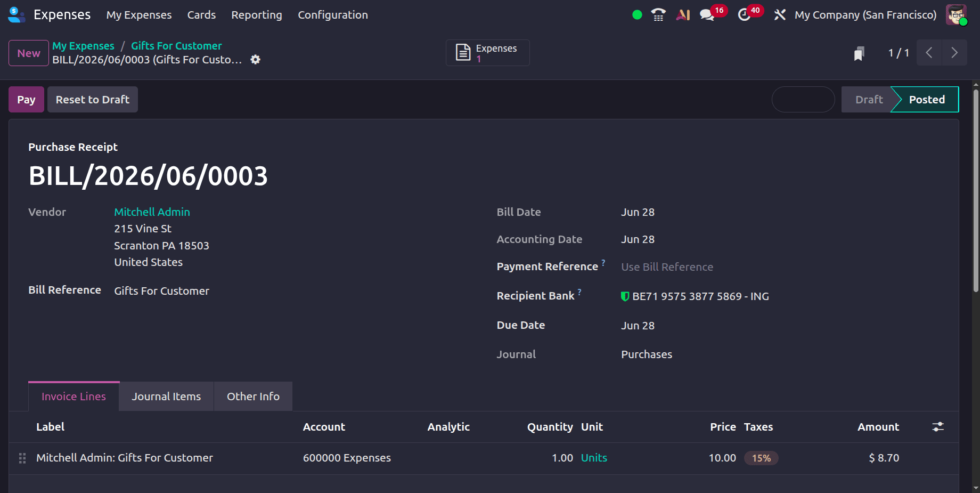Click the Label column header

pyautogui.click(x=50, y=427)
